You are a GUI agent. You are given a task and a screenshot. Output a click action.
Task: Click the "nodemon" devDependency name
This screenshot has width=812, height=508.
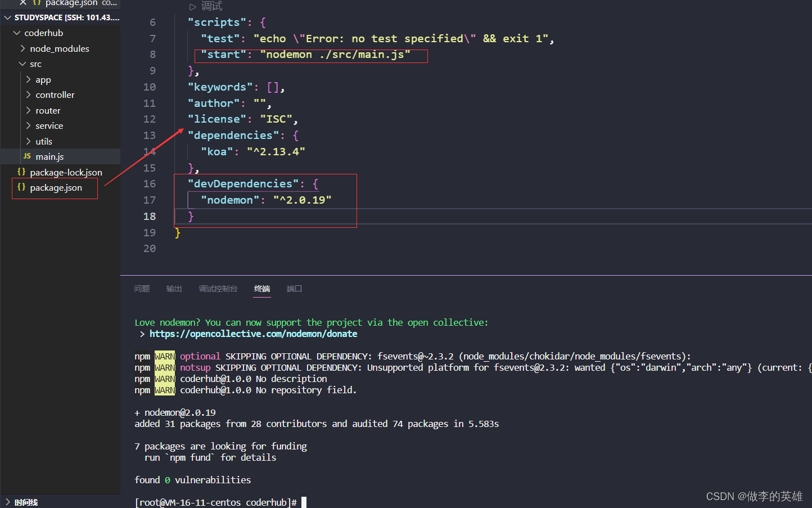230,200
